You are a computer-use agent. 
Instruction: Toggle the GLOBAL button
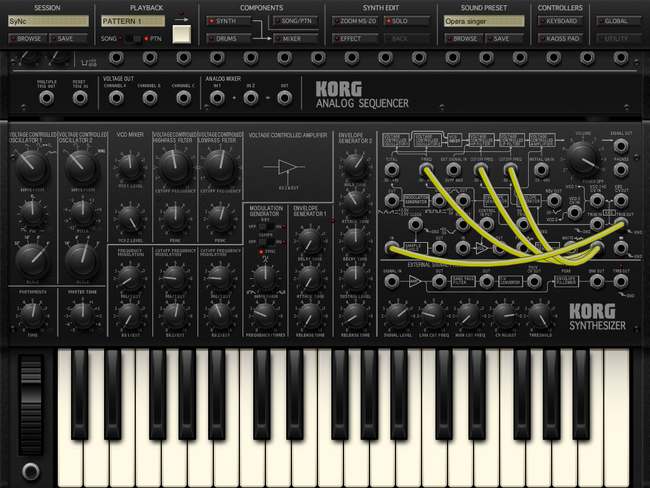coord(618,21)
